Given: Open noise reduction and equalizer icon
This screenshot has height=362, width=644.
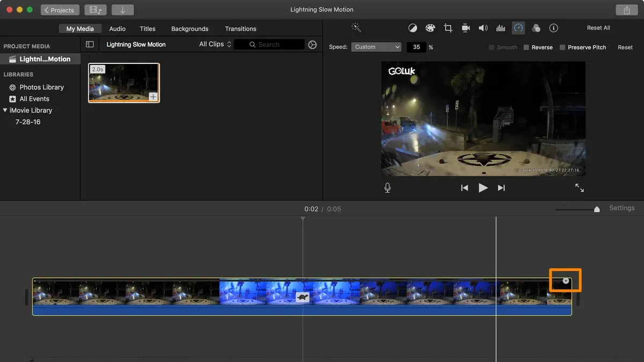Looking at the screenshot, I should (501, 28).
